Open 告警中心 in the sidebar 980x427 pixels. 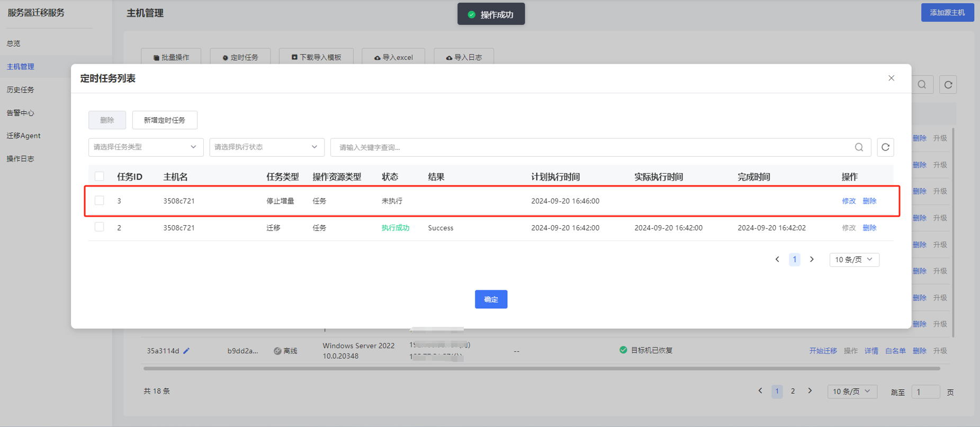(x=21, y=113)
